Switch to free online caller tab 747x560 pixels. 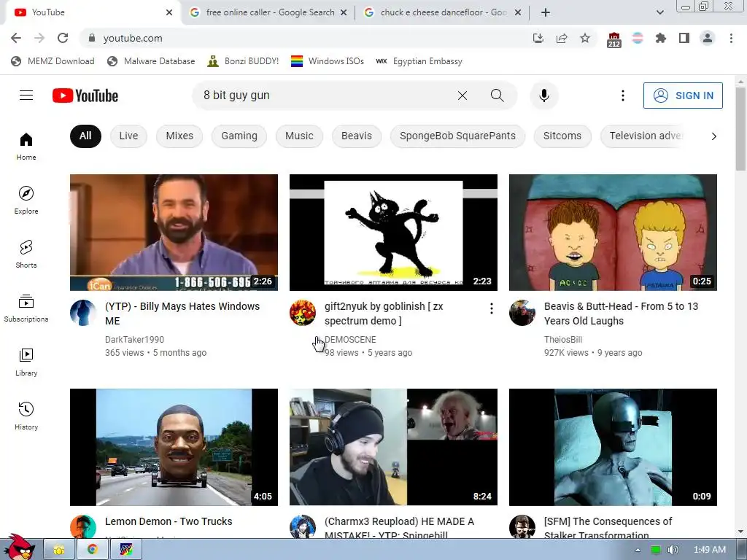[x=268, y=12]
